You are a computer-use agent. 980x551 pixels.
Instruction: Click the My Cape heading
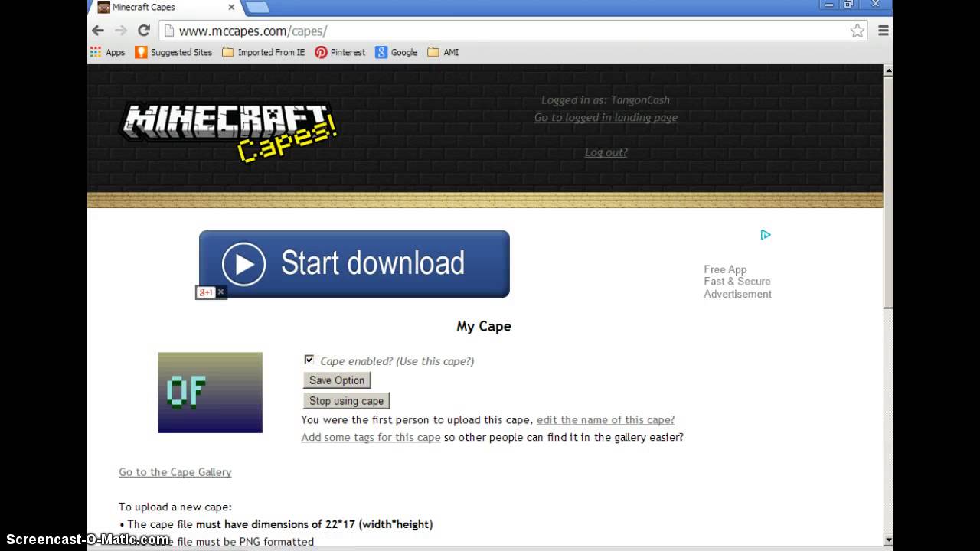(x=484, y=326)
